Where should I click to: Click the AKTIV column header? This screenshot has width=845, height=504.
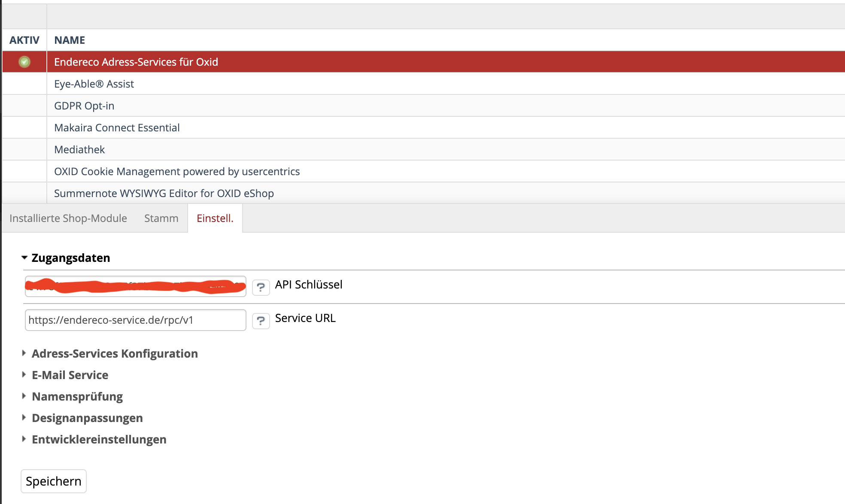(24, 40)
